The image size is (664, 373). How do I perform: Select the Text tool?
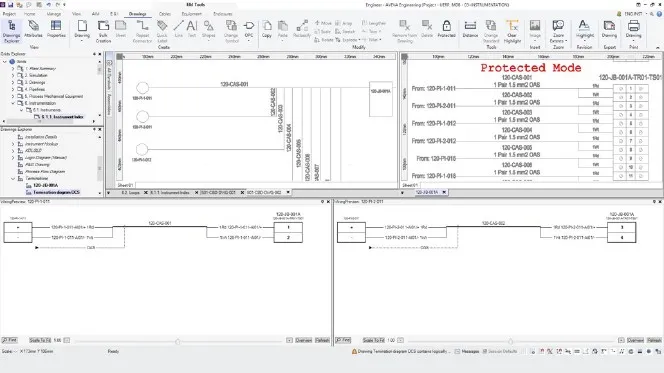pos(192,29)
